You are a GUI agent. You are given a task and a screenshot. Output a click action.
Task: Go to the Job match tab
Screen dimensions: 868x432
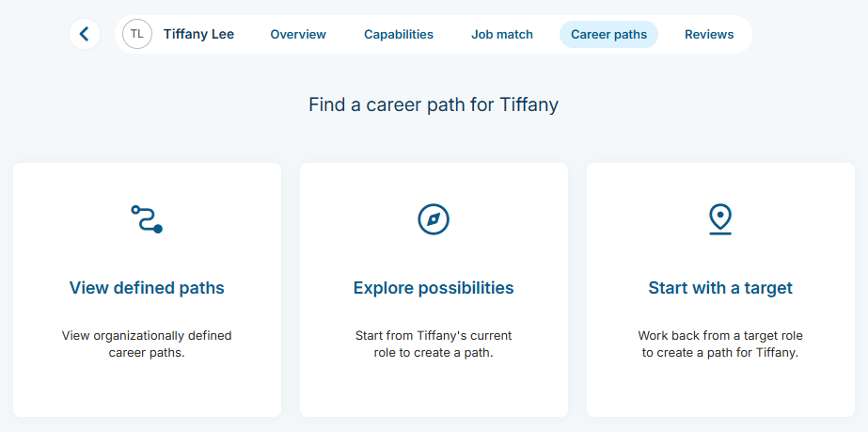[502, 34]
